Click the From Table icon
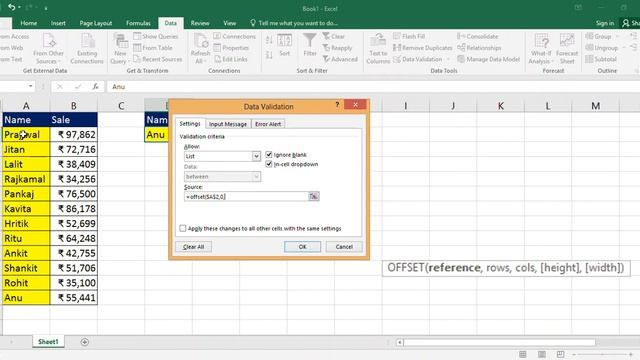Viewport: 640px width, 360px height. click(137, 48)
